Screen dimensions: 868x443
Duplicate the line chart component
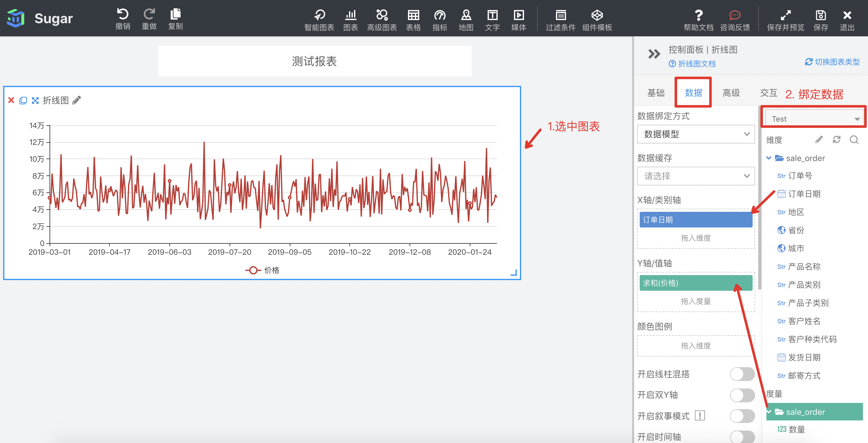(23, 100)
